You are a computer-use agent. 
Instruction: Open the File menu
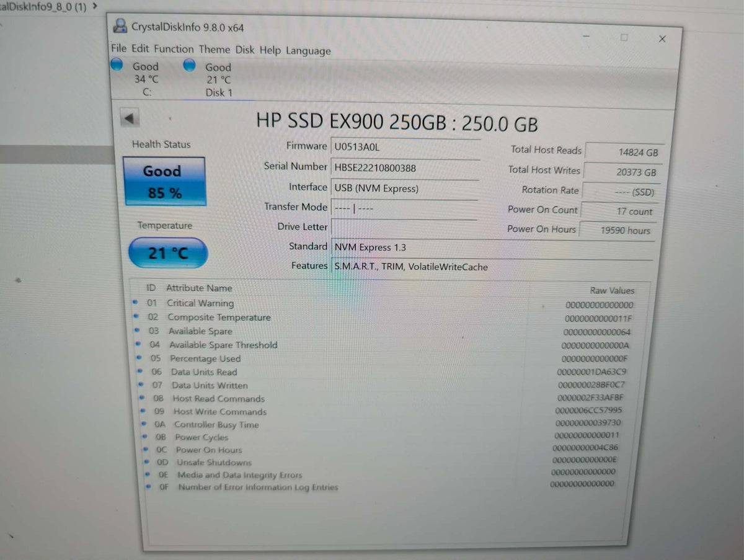(x=118, y=48)
